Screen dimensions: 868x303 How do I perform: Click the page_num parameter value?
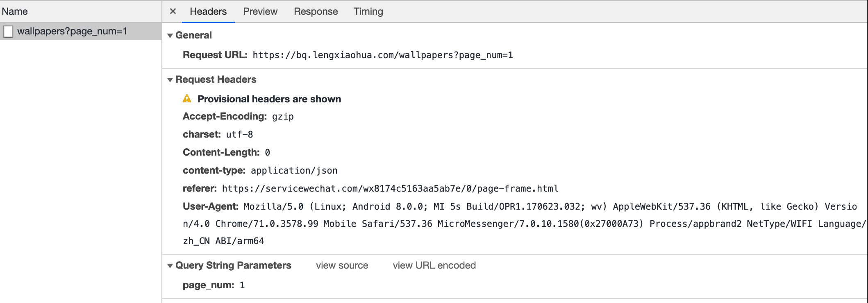[242, 285]
